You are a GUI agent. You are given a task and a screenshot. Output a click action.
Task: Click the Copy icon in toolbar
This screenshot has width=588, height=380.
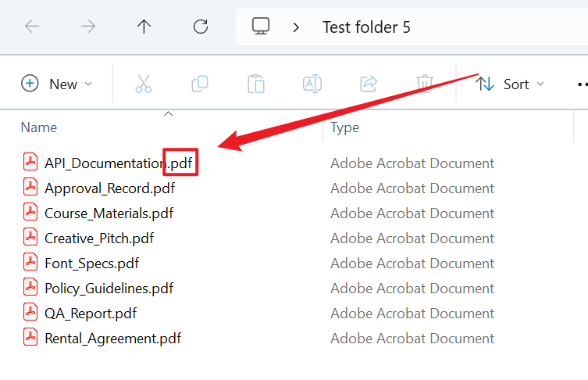pyautogui.click(x=200, y=84)
